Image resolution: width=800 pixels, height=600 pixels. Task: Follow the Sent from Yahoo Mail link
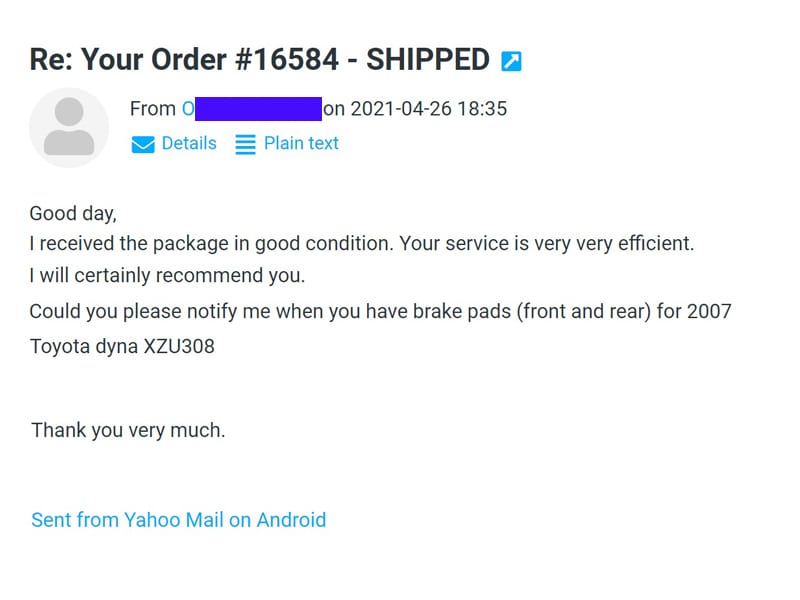179,520
